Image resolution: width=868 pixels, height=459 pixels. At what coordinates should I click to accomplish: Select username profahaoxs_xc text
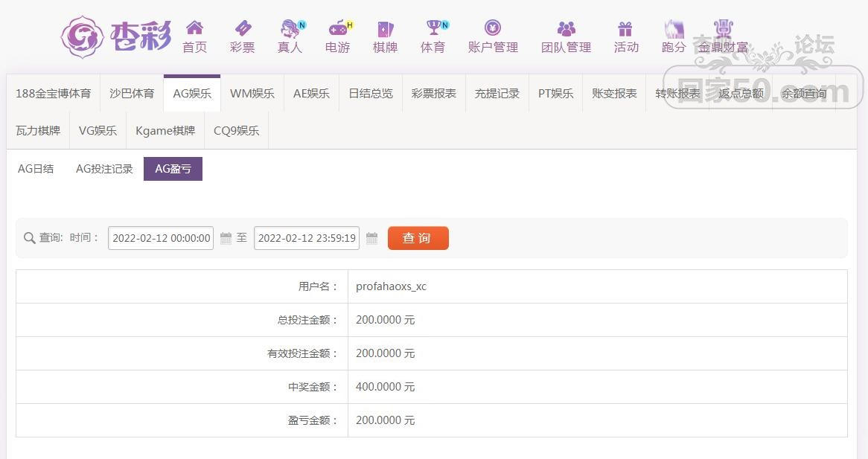pos(392,286)
